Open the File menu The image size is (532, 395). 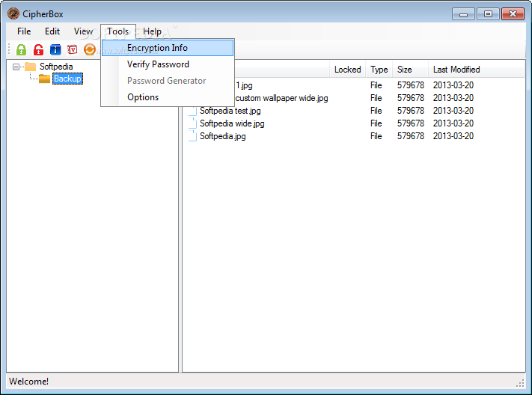24,31
